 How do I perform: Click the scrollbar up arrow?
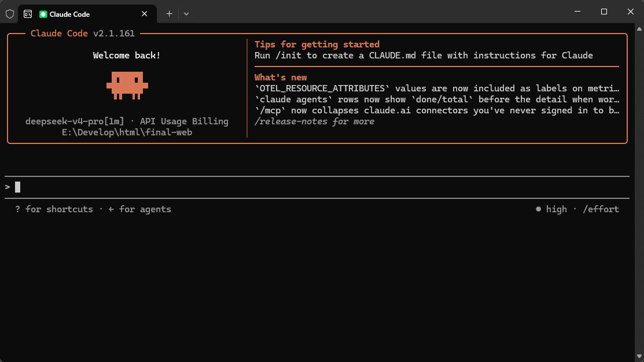point(639,29)
